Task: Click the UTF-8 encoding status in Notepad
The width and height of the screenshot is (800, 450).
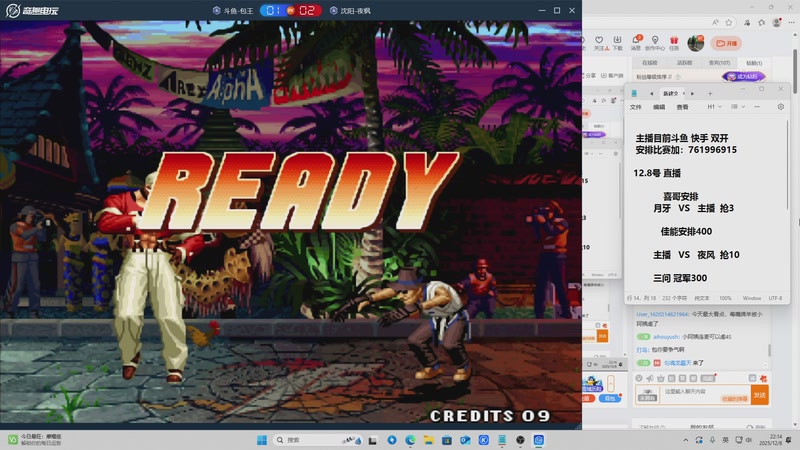Action: (x=775, y=298)
